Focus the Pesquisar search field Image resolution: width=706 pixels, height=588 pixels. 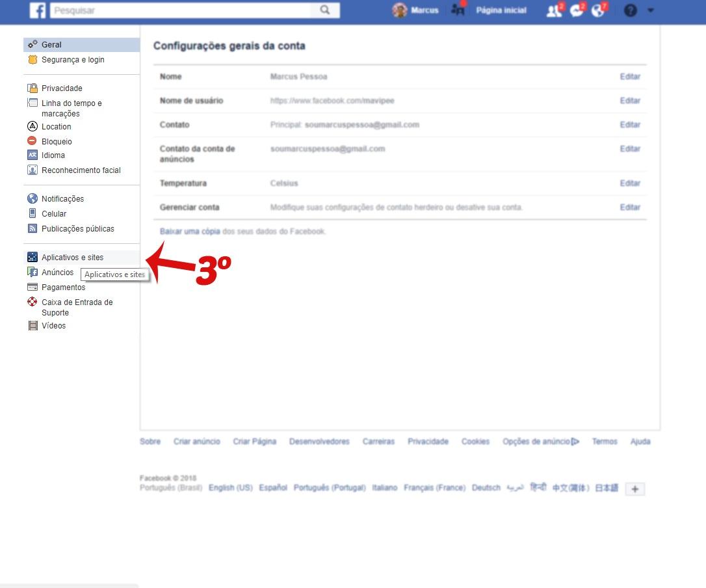tap(180, 10)
